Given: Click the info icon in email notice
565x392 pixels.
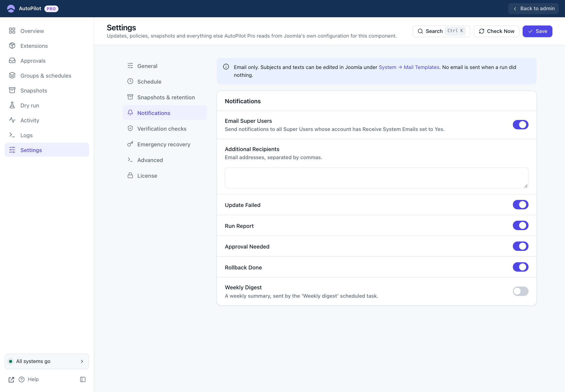Looking at the screenshot, I should coord(226,67).
